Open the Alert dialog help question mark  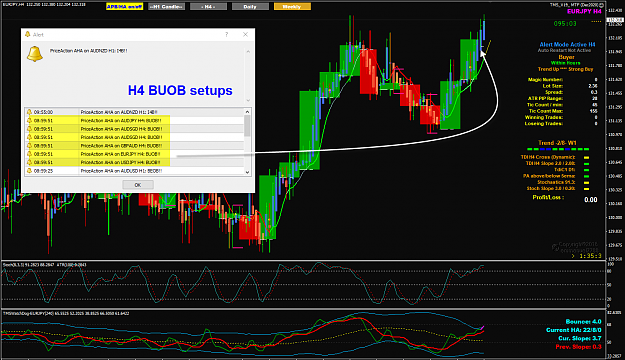pos(226,35)
